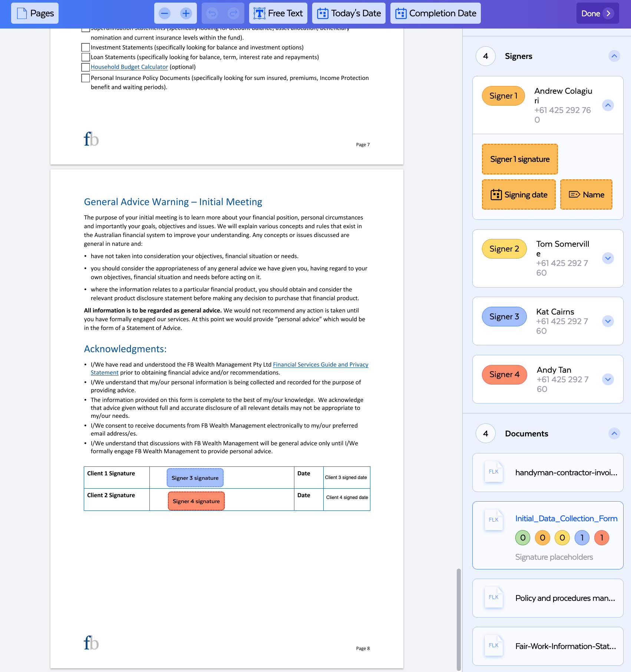Click the zoom in plus icon
631x672 pixels.
tap(186, 13)
